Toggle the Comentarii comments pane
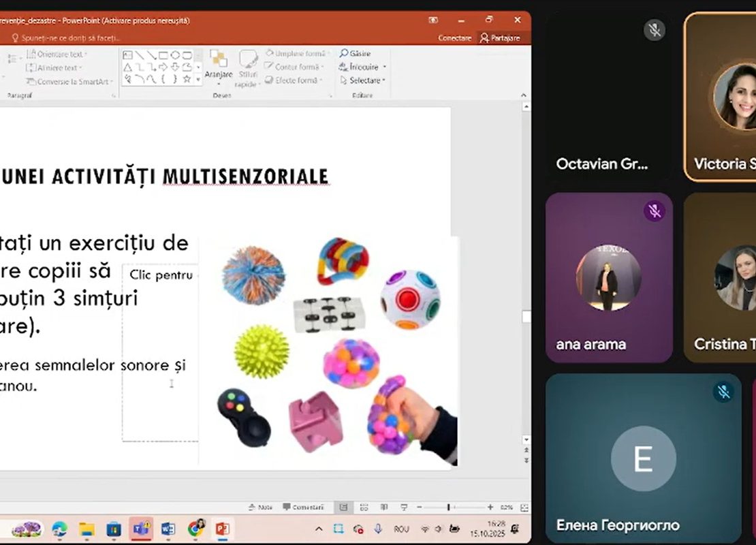 coord(304,508)
